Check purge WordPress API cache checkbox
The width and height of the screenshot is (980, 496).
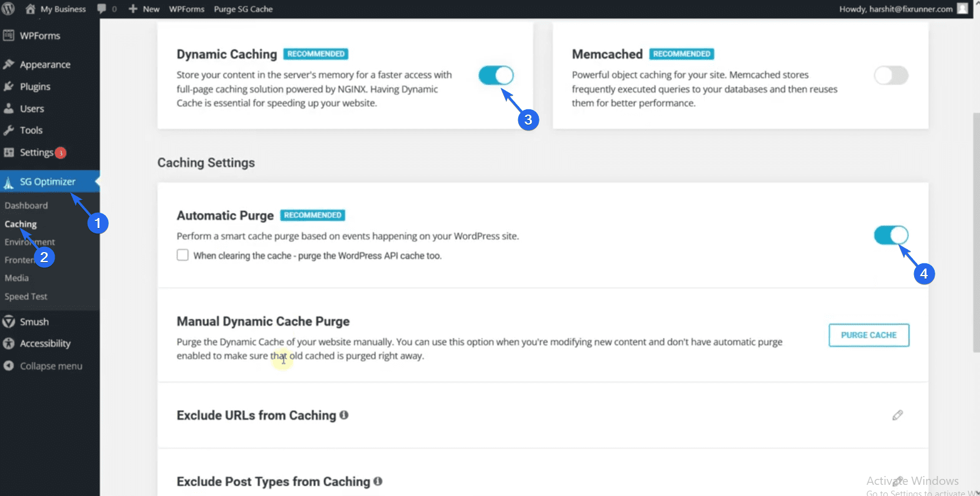point(183,255)
